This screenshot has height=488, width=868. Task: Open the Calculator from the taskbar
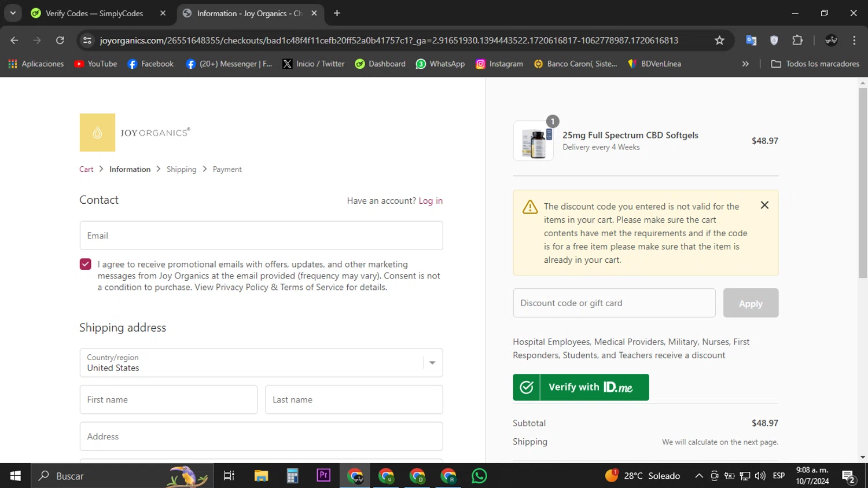[292, 476]
